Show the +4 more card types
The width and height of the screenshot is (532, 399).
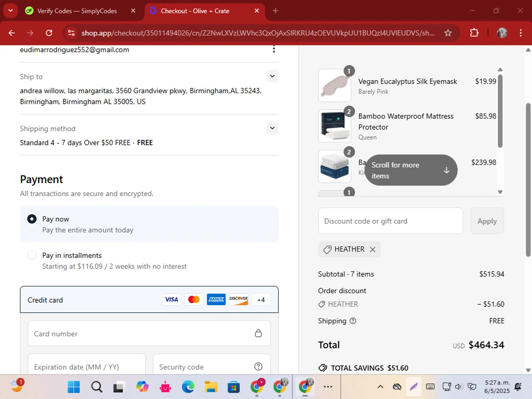coord(261,300)
